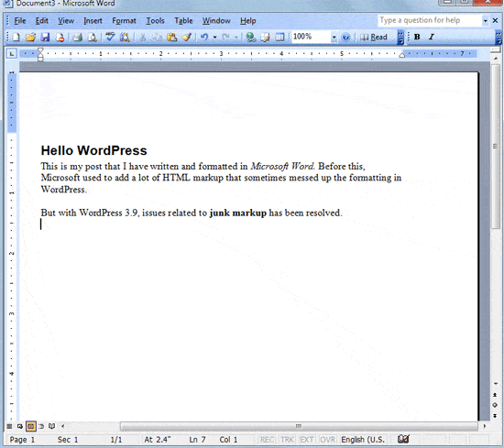
Task: Switch to Normal view
Action: 10,426
